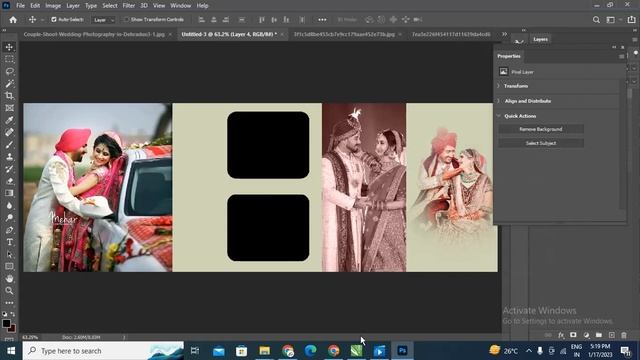Add a layer mask from Layers panel
Image resolution: width=640 pixels, height=360 pixels.
[573, 335]
